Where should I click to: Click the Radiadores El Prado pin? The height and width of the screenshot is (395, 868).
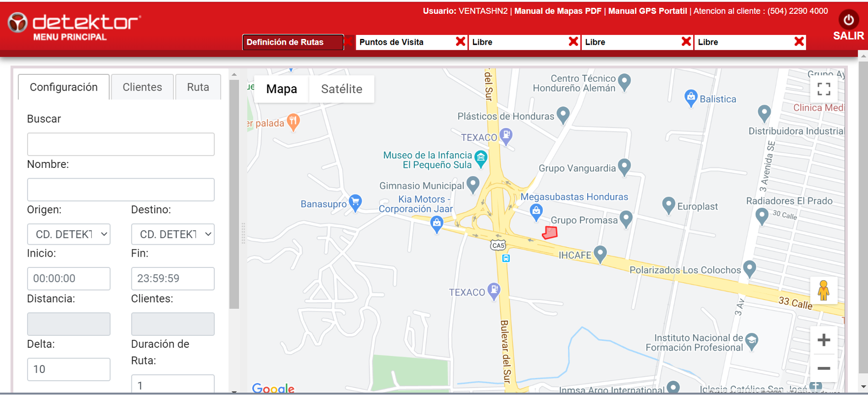(762, 216)
